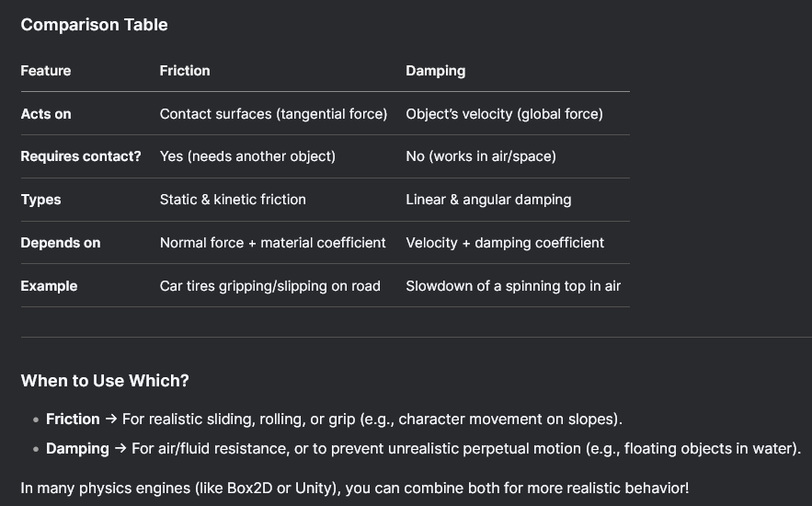Click "Car tires gripping/slipping on road" cell
The image size is (812, 506).
[269, 286]
